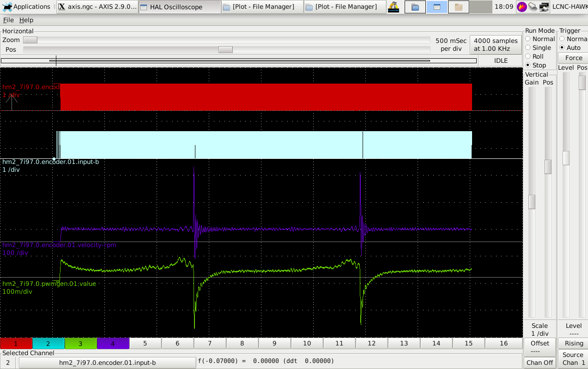Select Single run mode
The height and width of the screenshot is (369, 588).
[528, 48]
